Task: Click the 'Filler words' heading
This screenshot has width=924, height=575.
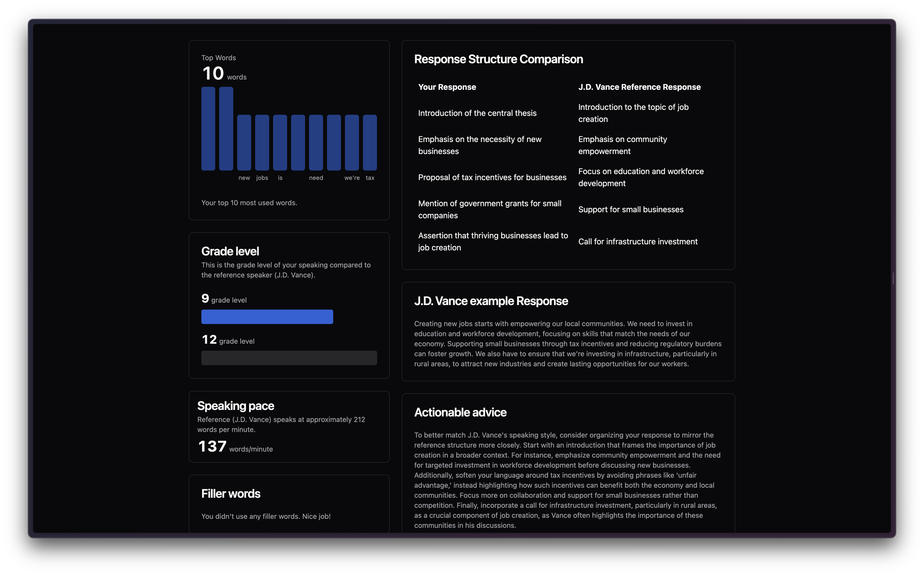Action: [230, 493]
